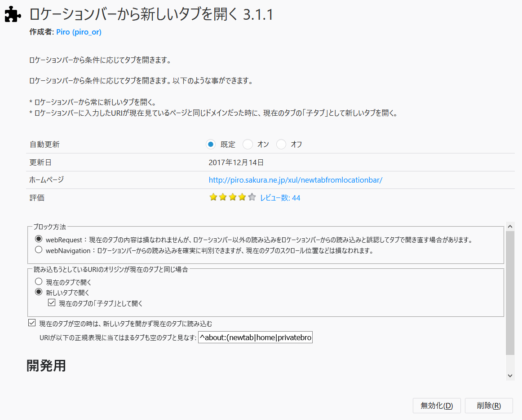Open the レビュー数: 44 reviews link

280,197
